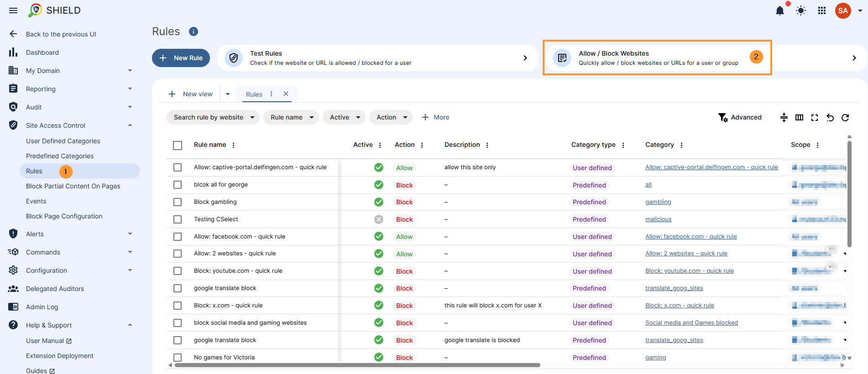The width and height of the screenshot is (868, 374).
Task: Expand Reporting in sidebar
Action: [x=130, y=88]
